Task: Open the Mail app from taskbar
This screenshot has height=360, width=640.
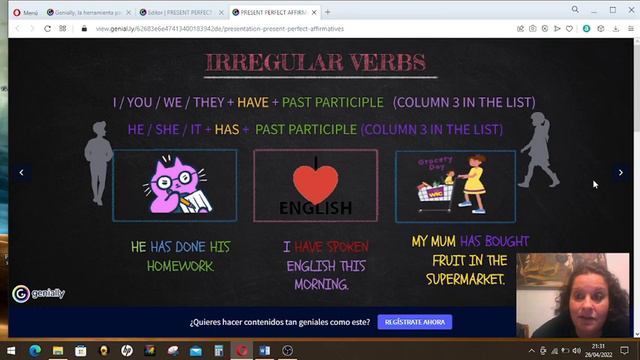Action: pyautogui.click(x=196, y=351)
